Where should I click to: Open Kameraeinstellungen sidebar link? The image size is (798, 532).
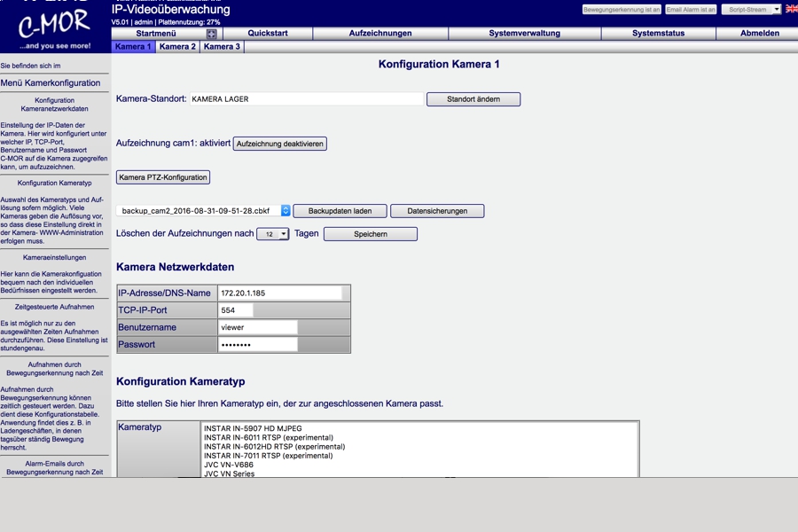point(54,258)
